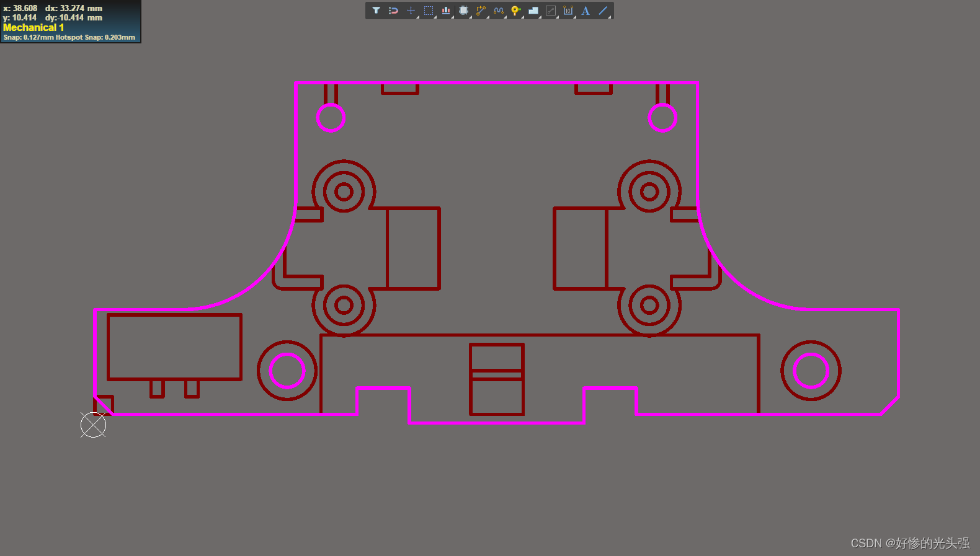Click the 'Mechanical 1' layer label
Image resolution: width=980 pixels, height=556 pixels.
[33, 27]
